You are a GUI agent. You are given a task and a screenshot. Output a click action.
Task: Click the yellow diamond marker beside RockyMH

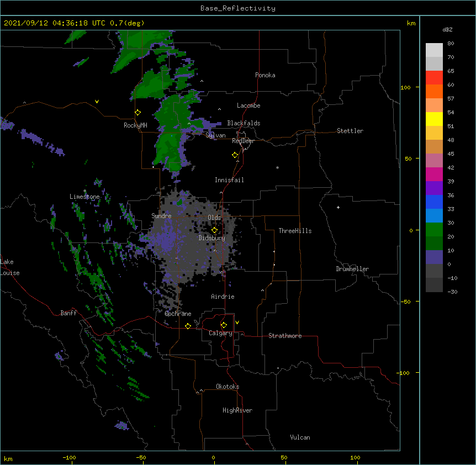pyautogui.click(x=138, y=113)
